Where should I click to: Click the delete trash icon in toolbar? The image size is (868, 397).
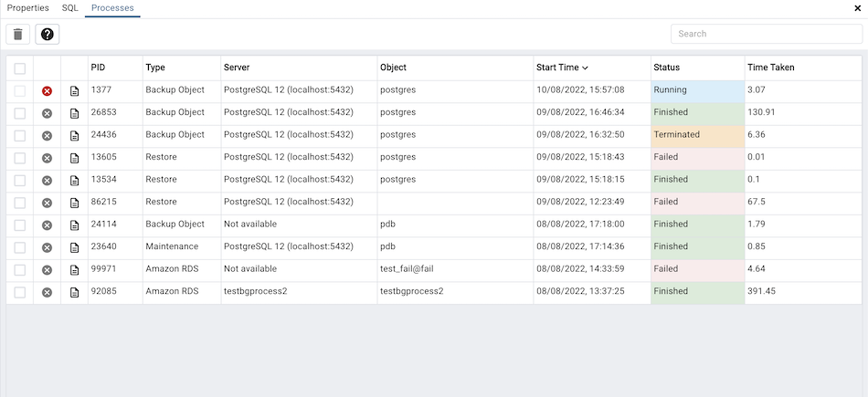[x=18, y=34]
